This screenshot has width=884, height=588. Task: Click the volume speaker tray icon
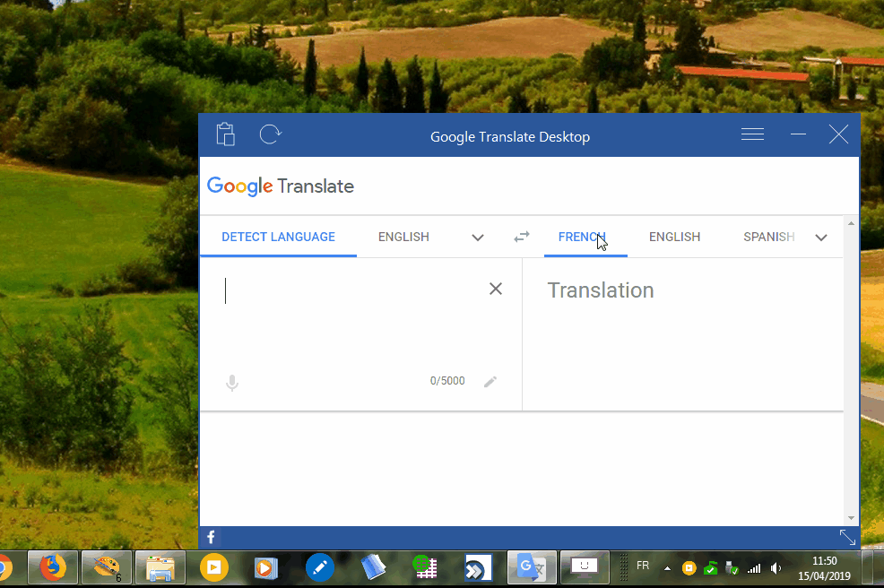coord(776,568)
